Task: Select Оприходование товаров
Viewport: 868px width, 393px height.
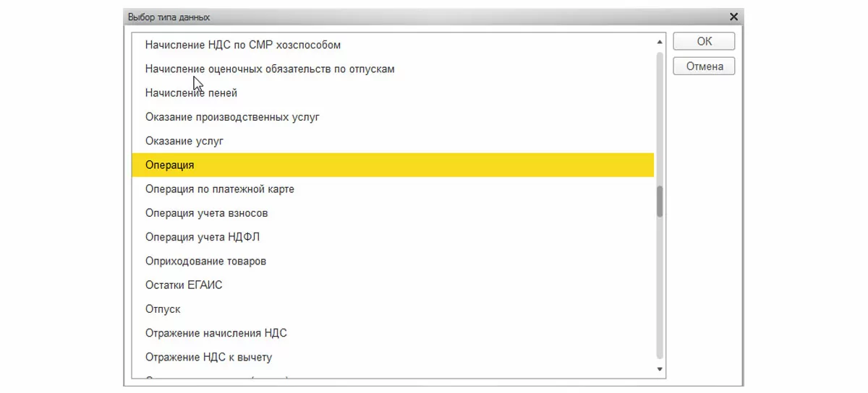Action: click(205, 261)
